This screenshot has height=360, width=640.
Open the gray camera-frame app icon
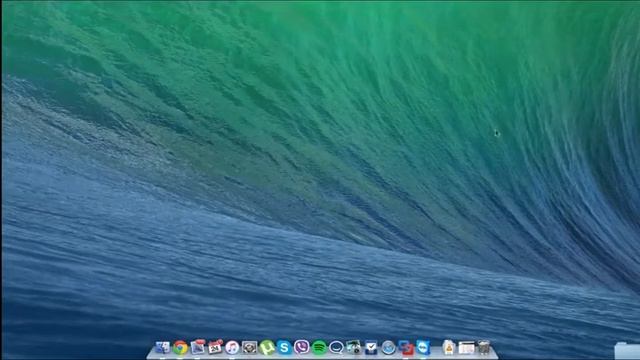[249, 347]
